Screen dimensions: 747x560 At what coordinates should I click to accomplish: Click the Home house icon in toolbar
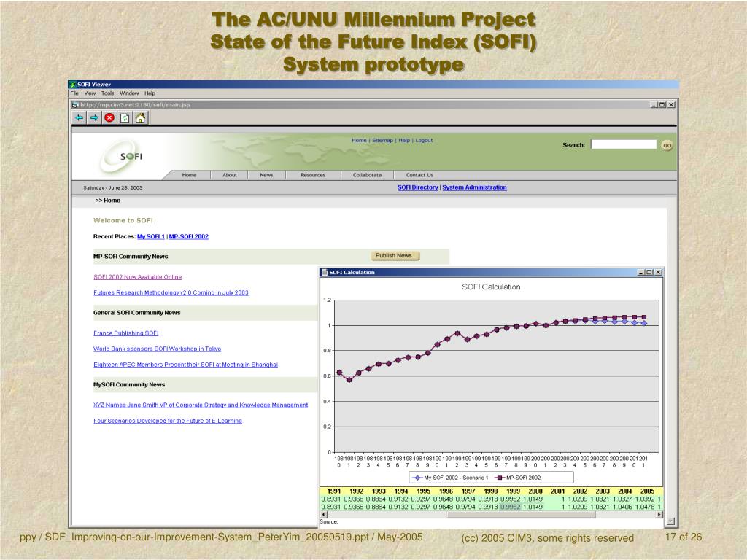(140, 117)
